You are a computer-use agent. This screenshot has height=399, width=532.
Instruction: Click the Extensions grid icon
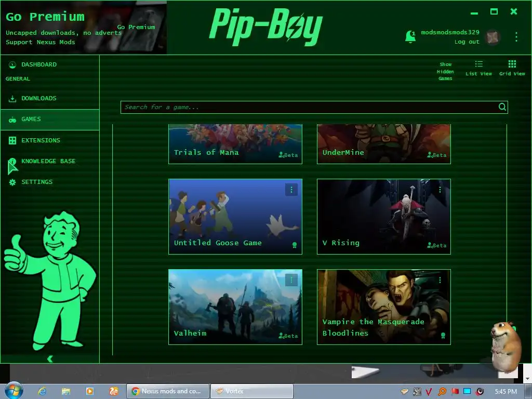click(12, 140)
